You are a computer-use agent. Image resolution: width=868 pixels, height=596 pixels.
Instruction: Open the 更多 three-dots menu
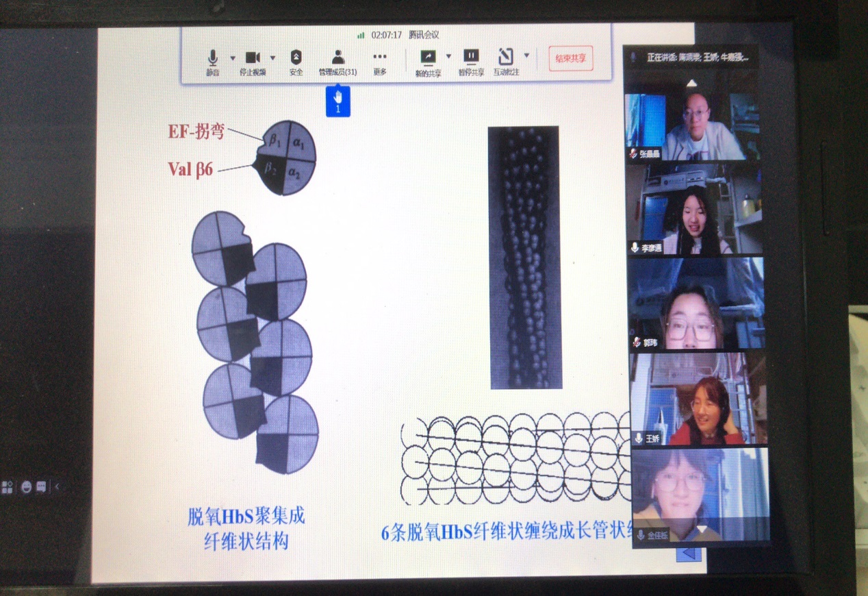(x=380, y=59)
